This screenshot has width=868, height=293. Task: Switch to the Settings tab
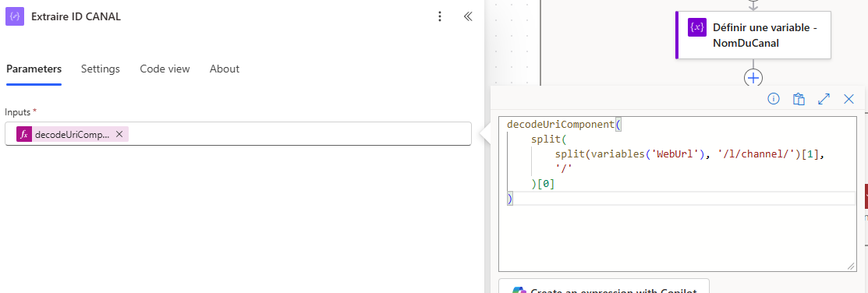click(x=100, y=69)
